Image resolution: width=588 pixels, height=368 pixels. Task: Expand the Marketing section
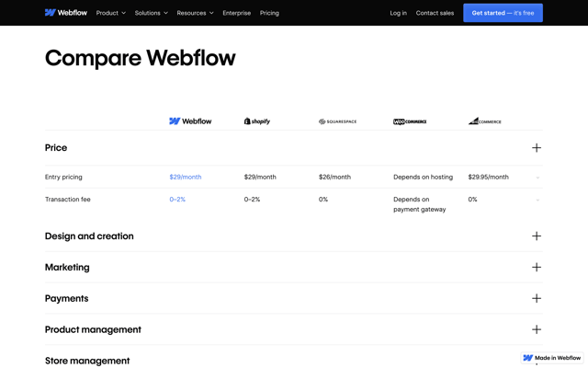(537, 267)
